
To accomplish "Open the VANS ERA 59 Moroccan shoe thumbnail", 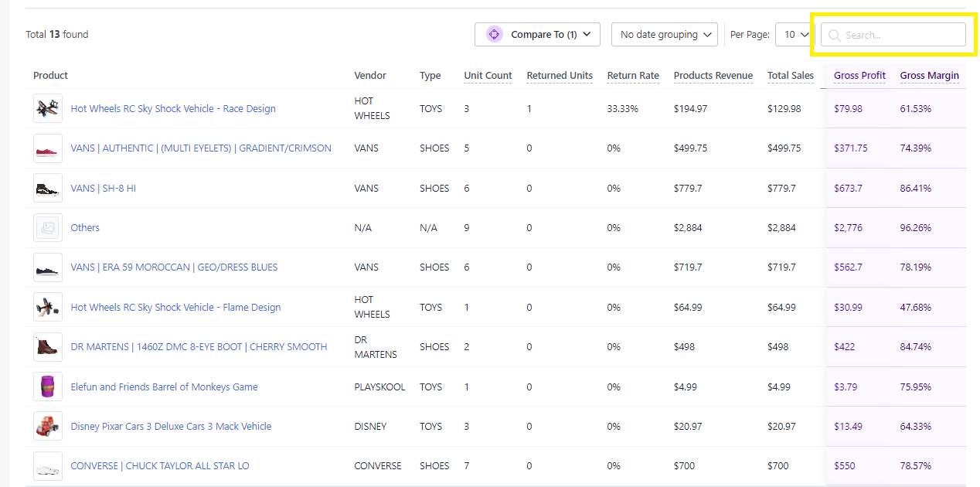I will (48, 267).
